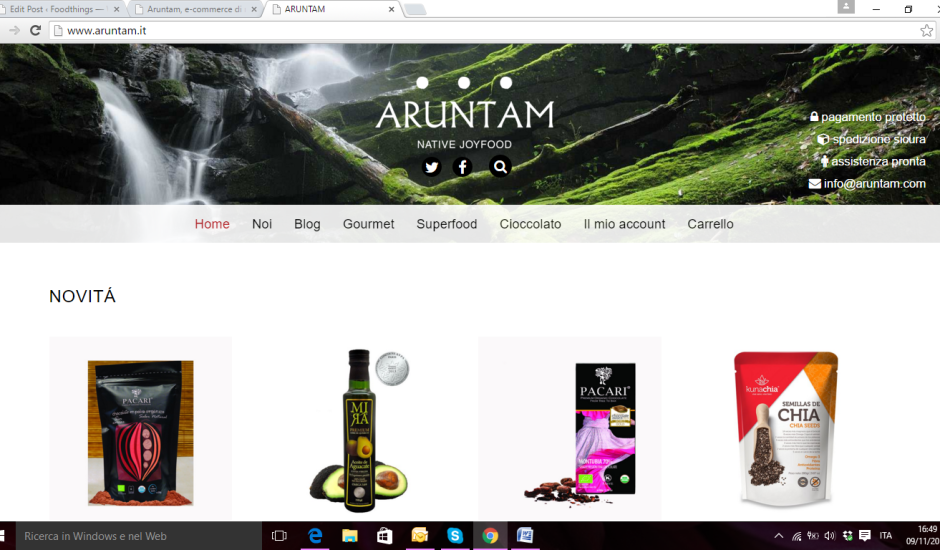Viewport: 940px width, 550px height.
Task: Open Il mio account page
Action: pyautogui.click(x=625, y=224)
